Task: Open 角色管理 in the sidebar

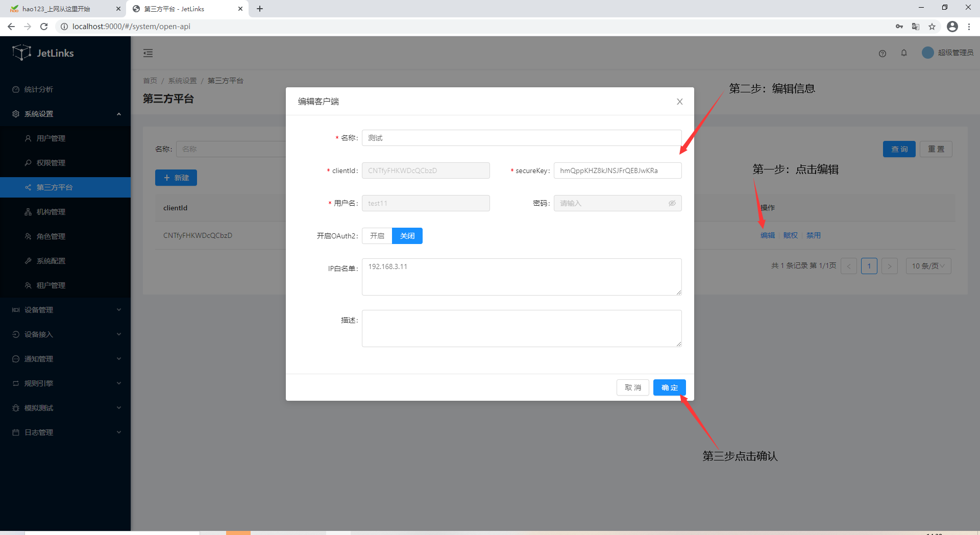Action: [65, 236]
